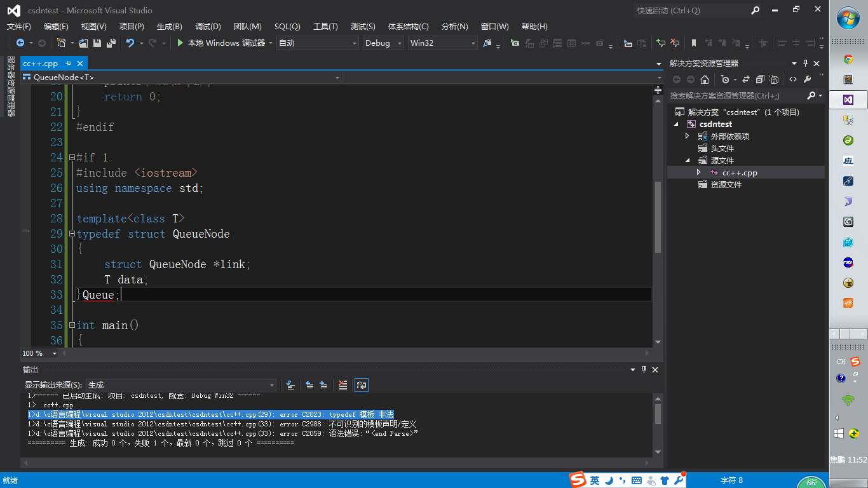
Task: Click the Output window vertical scrollbar thumb
Action: pos(658,414)
